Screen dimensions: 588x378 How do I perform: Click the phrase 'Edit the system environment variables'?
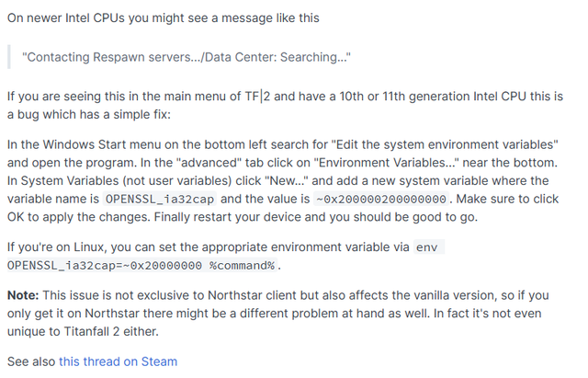coord(445,144)
